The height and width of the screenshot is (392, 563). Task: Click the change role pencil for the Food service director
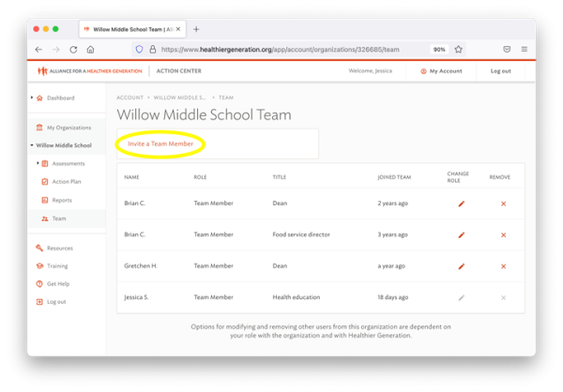coord(461,235)
